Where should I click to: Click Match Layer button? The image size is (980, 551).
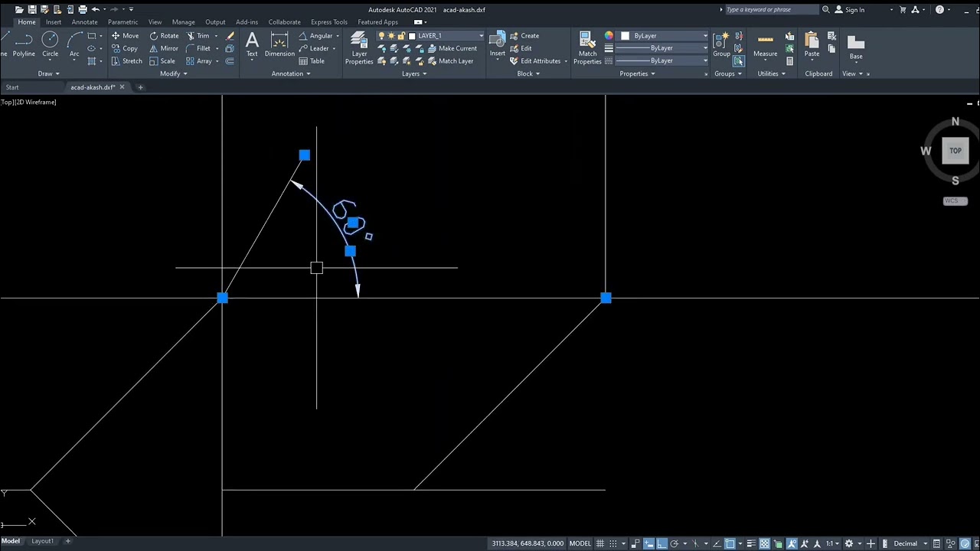(450, 61)
